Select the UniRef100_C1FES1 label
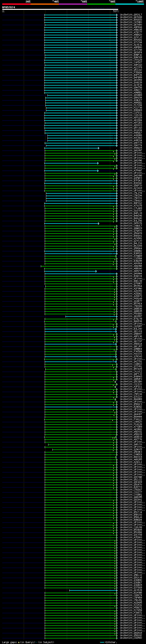Image resolution: width=146 pixels, height=644 pixels. [131, 113]
